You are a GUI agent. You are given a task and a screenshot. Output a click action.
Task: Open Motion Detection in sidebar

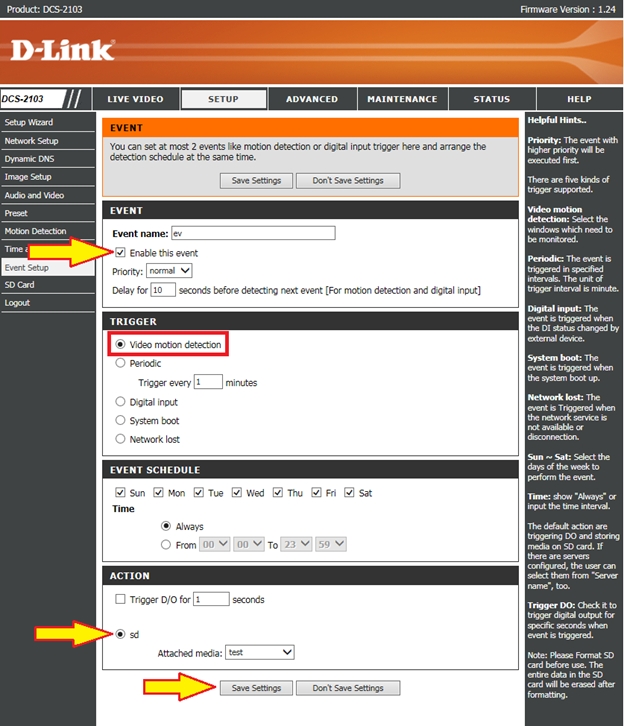[35, 231]
